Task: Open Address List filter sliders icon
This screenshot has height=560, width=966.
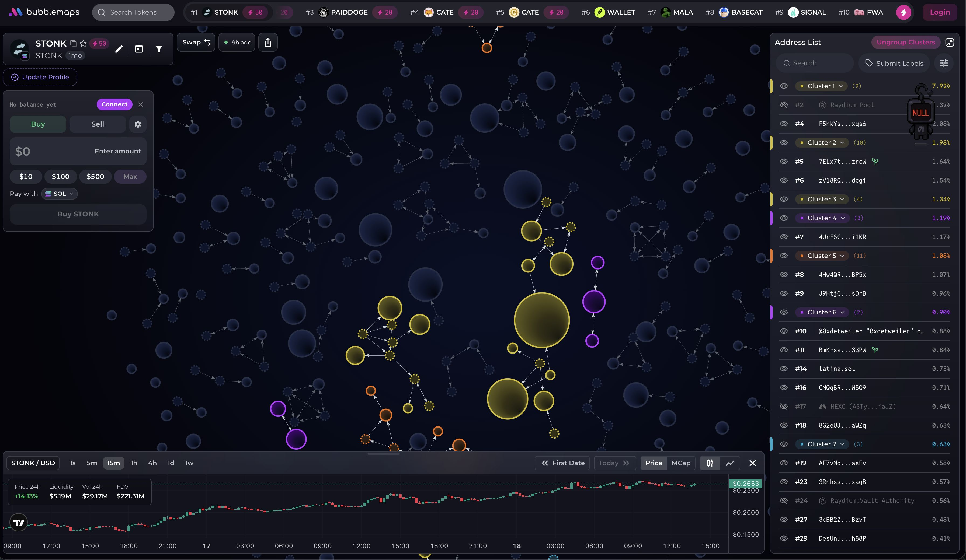Action: click(944, 63)
